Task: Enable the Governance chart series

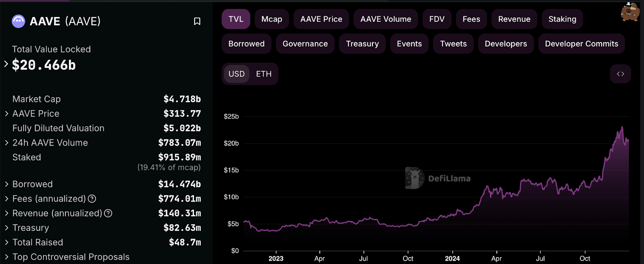Action: coord(305,44)
